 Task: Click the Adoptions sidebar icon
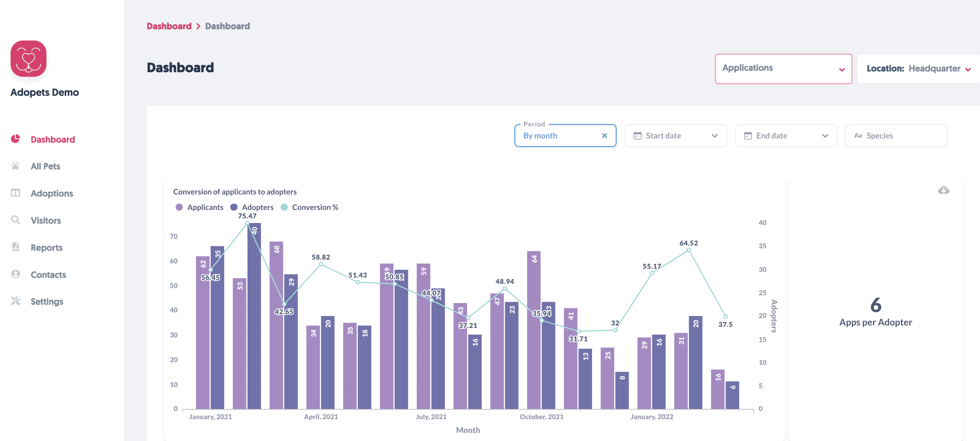15,193
